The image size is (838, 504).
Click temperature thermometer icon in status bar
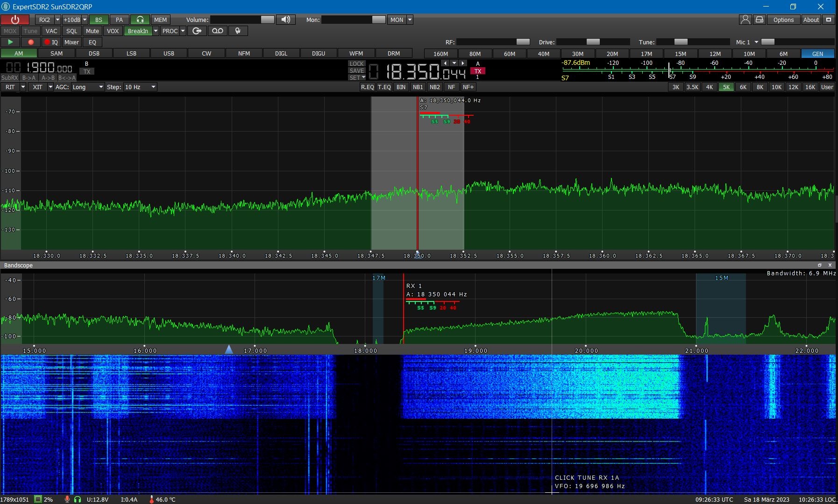(x=151, y=499)
